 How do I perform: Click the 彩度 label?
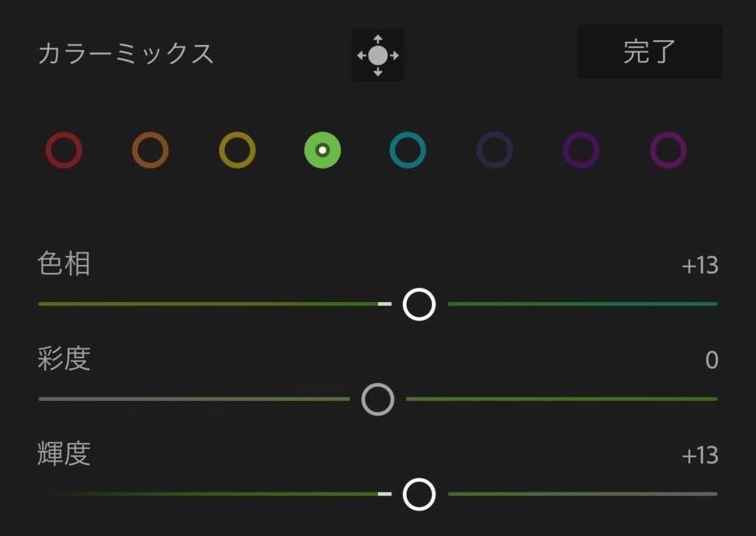point(64,359)
